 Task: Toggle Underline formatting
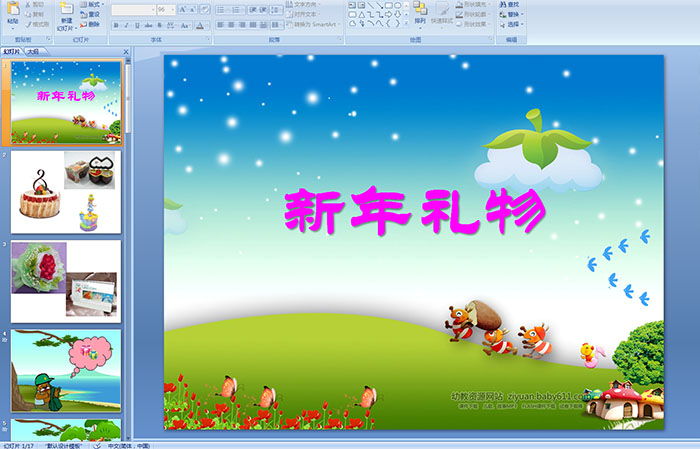click(x=137, y=25)
